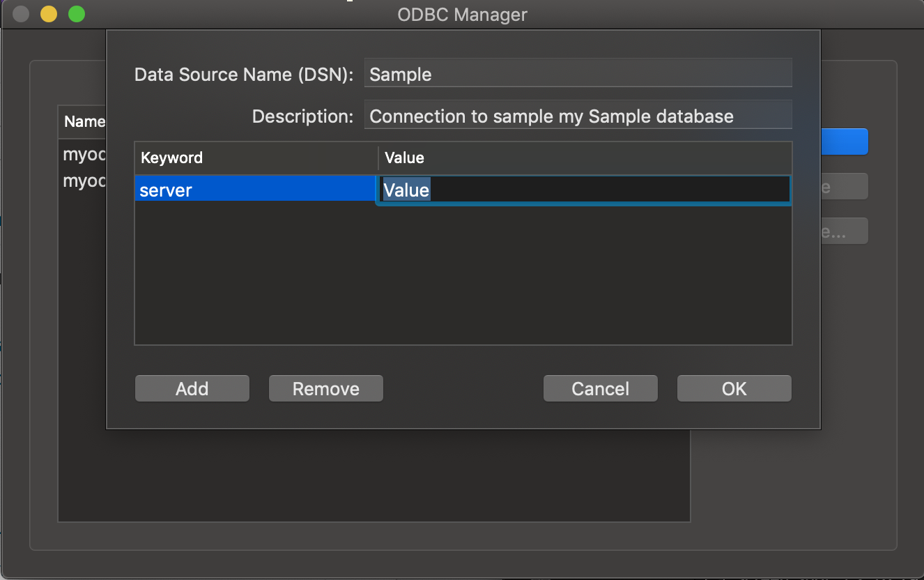Image resolution: width=924 pixels, height=580 pixels.
Task: Cancel the DSN dialog
Action: (x=600, y=388)
